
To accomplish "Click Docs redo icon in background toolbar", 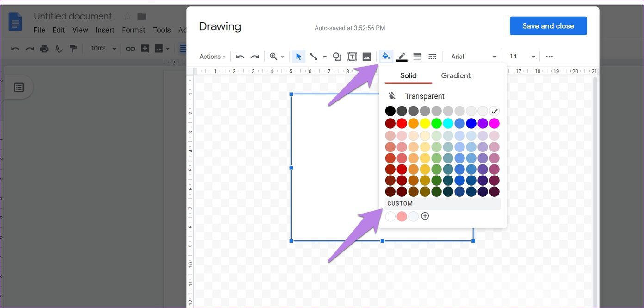I will (30, 48).
